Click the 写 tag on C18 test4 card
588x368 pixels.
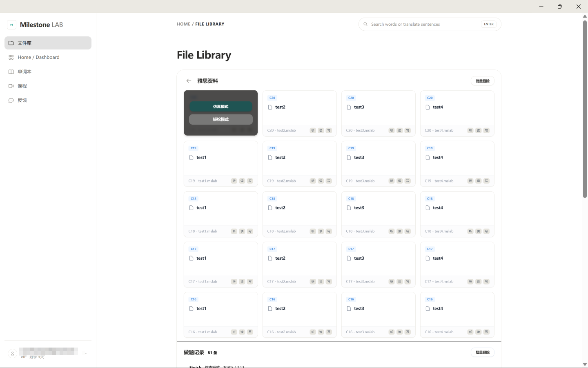point(486,231)
